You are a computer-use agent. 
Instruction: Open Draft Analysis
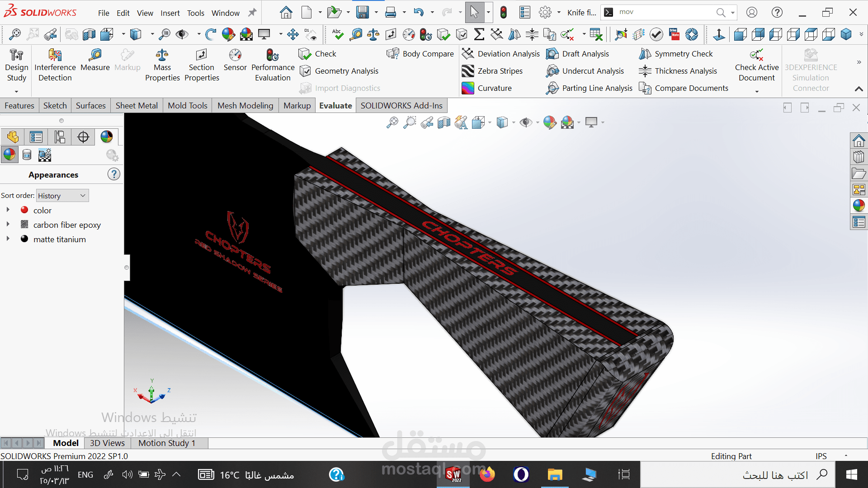(x=578, y=54)
